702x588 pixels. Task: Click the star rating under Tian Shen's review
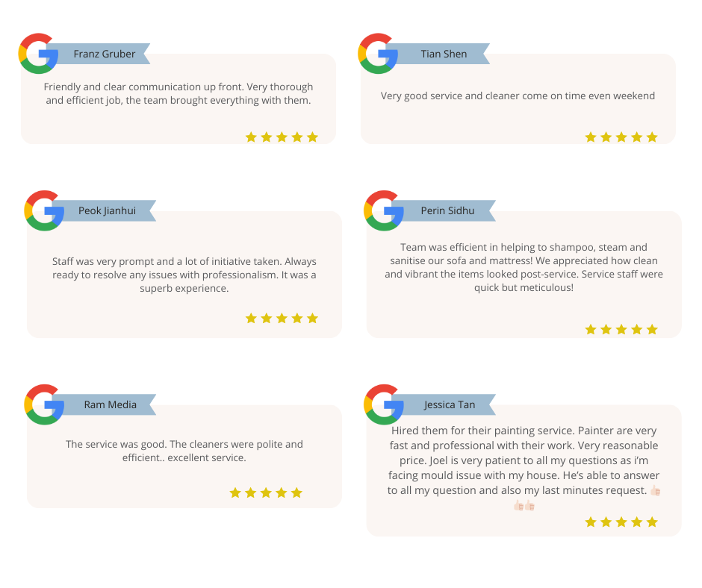pyautogui.click(x=621, y=137)
